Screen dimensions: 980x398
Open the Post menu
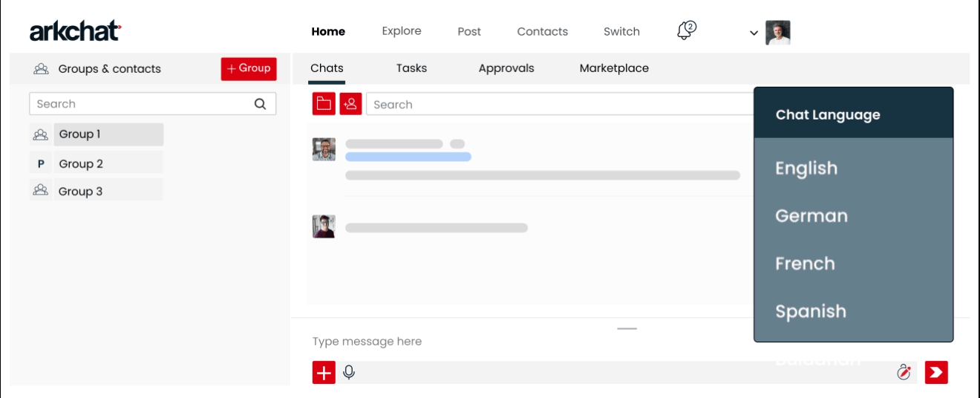(x=469, y=31)
